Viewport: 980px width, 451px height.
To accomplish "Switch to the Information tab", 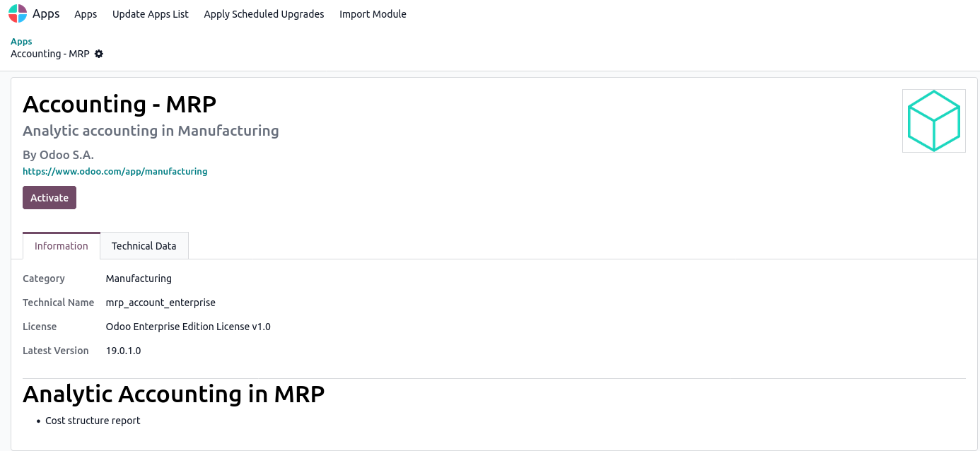I will point(62,246).
